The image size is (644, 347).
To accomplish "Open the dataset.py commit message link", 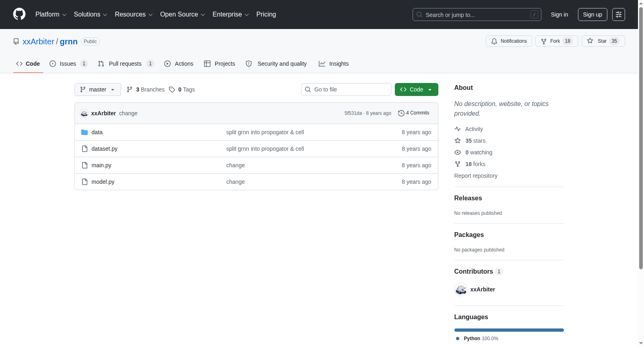I will 265,149.
